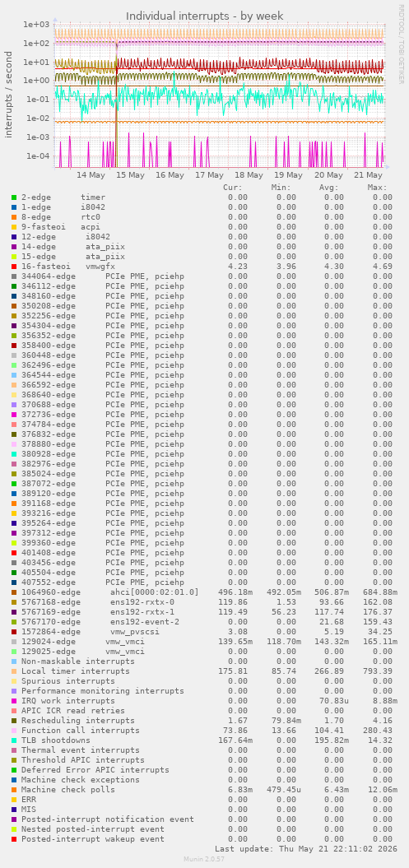The width and height of the screenshot is (409, 868).
Task: Click the Max: column header
Action: pyautogui.click(x=377, y=187)
